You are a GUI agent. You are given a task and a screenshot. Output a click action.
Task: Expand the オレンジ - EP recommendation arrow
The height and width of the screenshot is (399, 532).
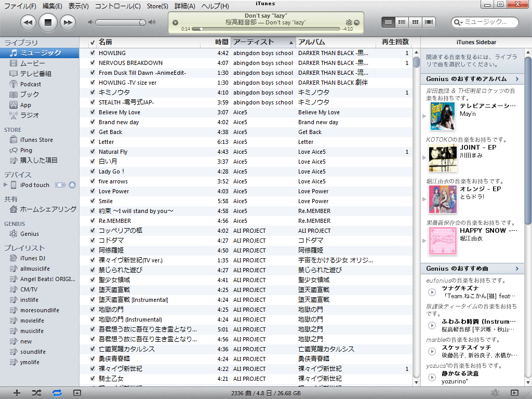424,199
